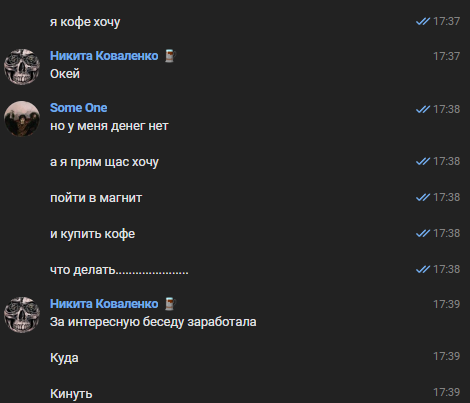Click skull avatar beside 'За интересную беседу заработала'
Image resolution: width=470 pixels, height=403 pixels.
pyautogui.click(x=22, y=315)
